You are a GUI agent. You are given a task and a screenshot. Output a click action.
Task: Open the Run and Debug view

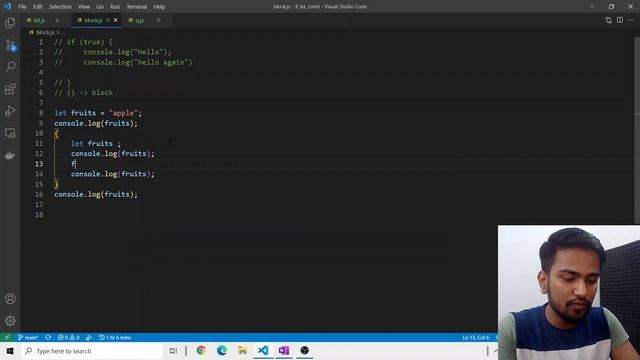[10, 111]
